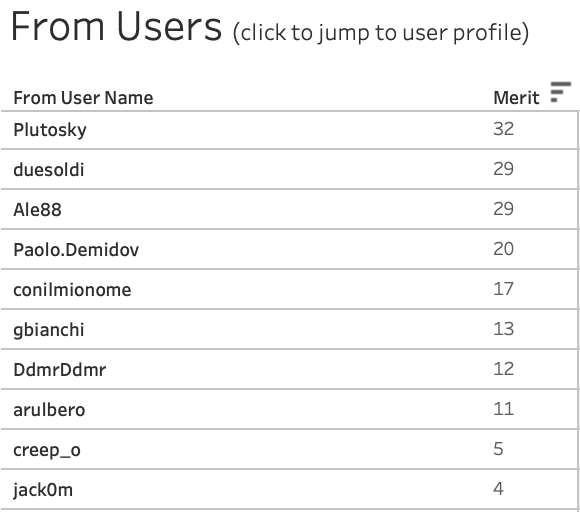The image size is (580, 512).
Task: Jump to jack0m's user profile
Action: 43,490
